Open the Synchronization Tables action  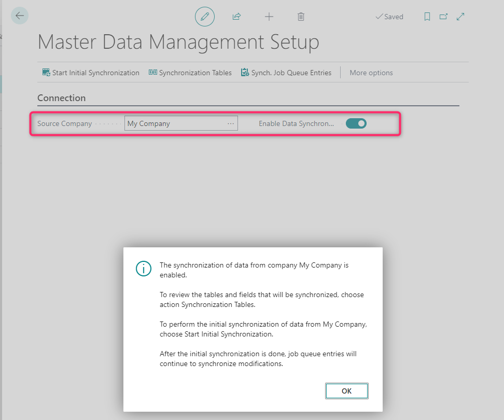[190, 73]
